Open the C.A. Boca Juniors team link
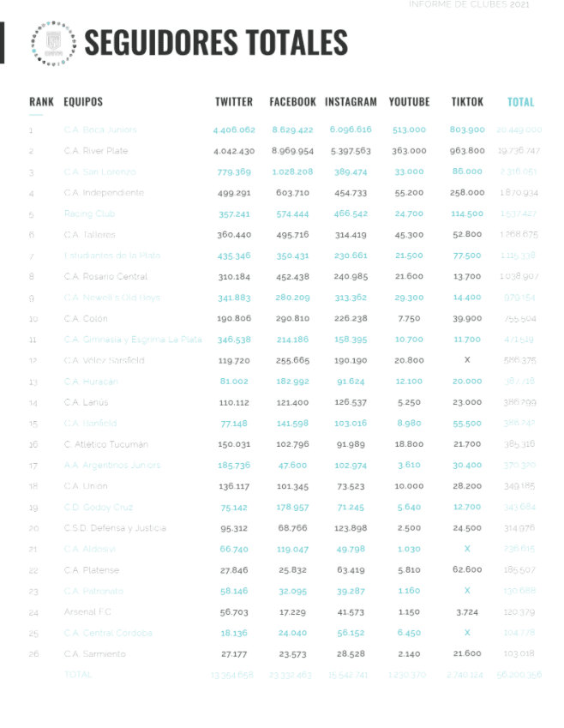 pos(100,130)
